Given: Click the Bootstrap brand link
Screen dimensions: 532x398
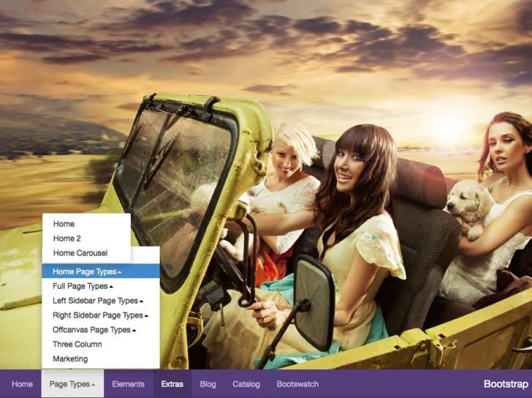Looking at the screenshot, I should coord(506,384).
